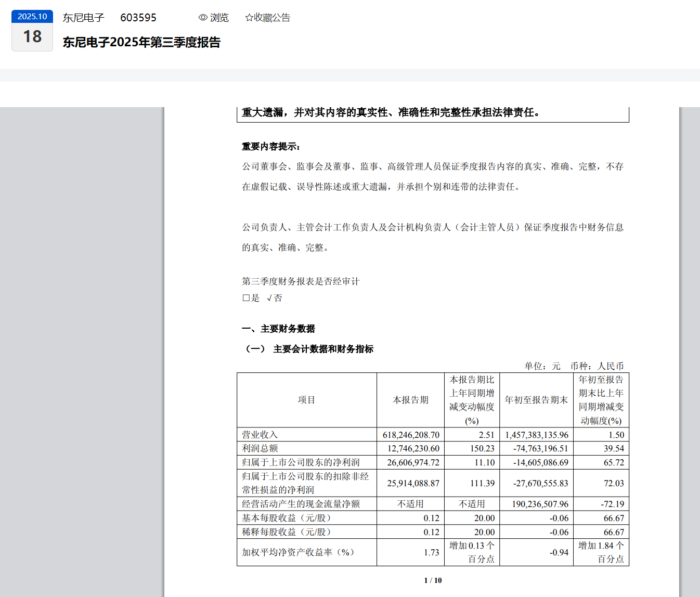The width and height of the screenshot is (700, 597).
Task: Click the 浏览 label
Action: point(219,18)
